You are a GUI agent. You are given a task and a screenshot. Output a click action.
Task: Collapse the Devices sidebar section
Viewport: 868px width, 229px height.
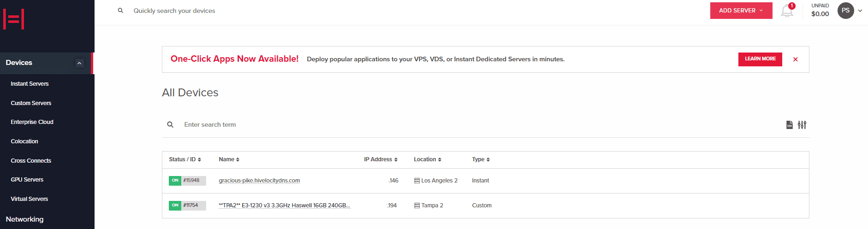(79, 63)
